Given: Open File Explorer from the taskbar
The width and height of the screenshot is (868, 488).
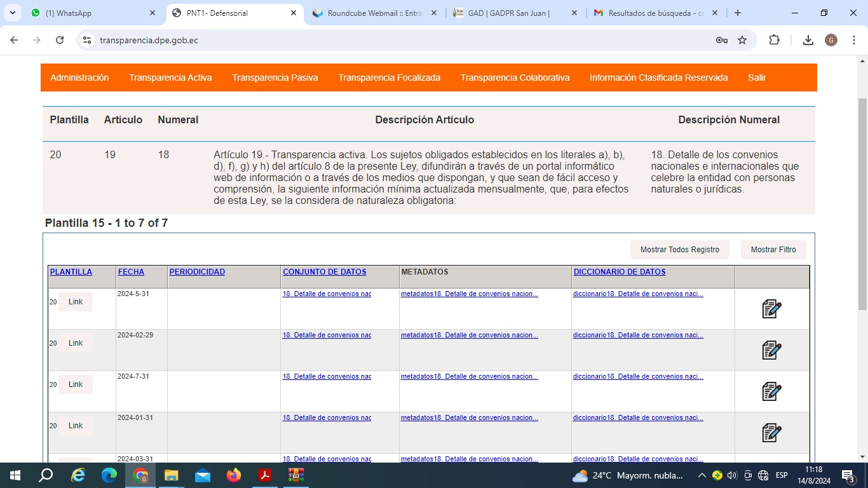Looking at the screenshot, I should point(172,475).
